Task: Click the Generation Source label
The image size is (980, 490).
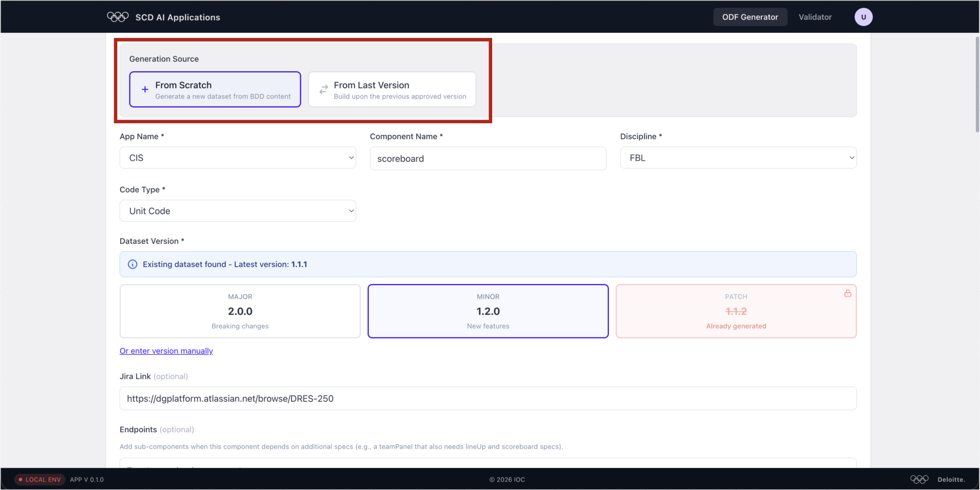Action: (x=164, y=59)
